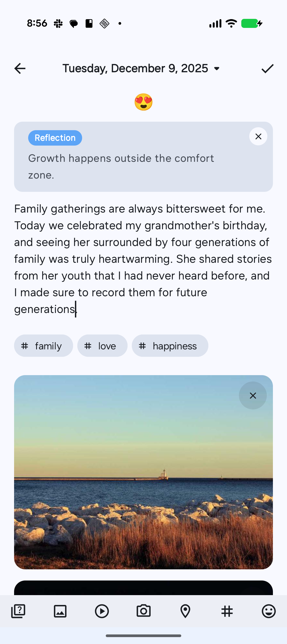Tap the happiness tag chip
This screenshot has width=287, height=644.
pyautogui.click(x=170, y=346)
